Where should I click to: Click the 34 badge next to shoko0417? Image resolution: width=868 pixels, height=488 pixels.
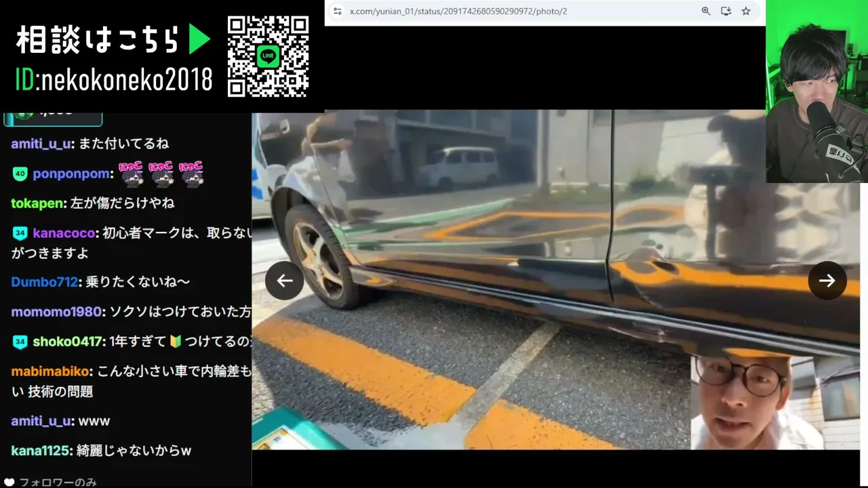[20, 342]
